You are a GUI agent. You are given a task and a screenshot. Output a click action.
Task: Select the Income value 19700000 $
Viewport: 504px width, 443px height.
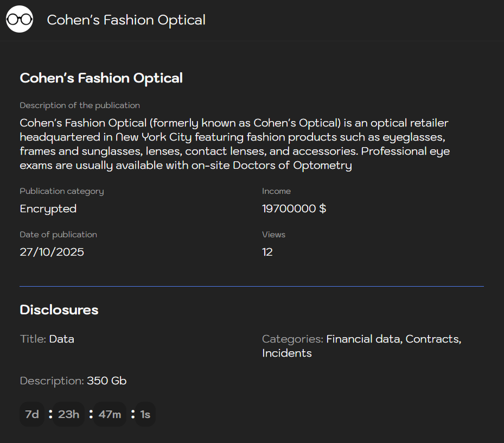click(x=294, y=208)
